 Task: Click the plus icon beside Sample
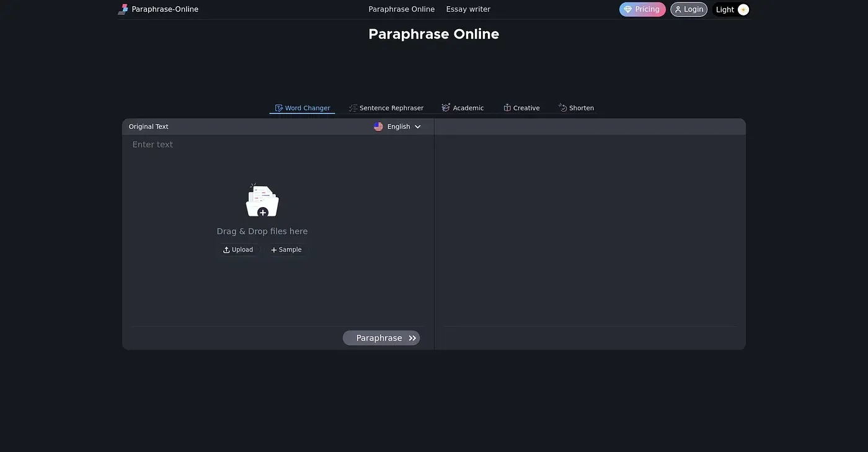[x=274, y=250]
